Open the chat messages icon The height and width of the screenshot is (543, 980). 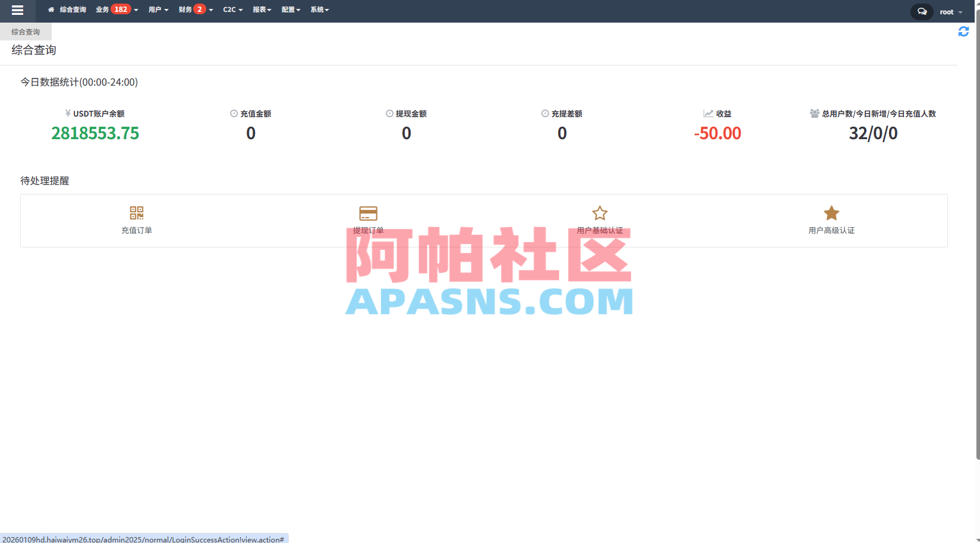[922, 11]
